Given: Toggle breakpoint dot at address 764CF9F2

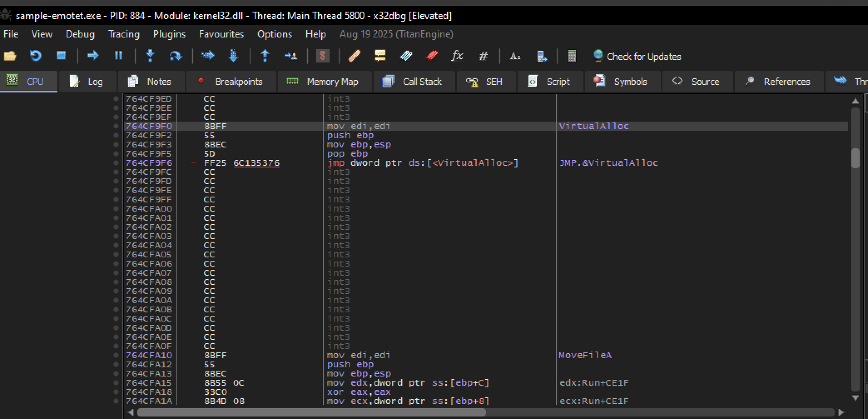Looking at the screenshot, I should click(x=116, y=135).
